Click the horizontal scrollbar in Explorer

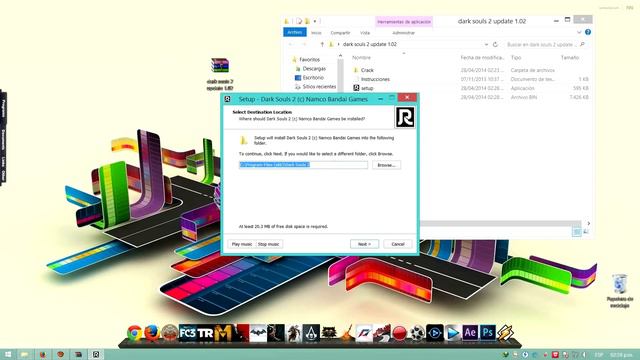(500, 223)
